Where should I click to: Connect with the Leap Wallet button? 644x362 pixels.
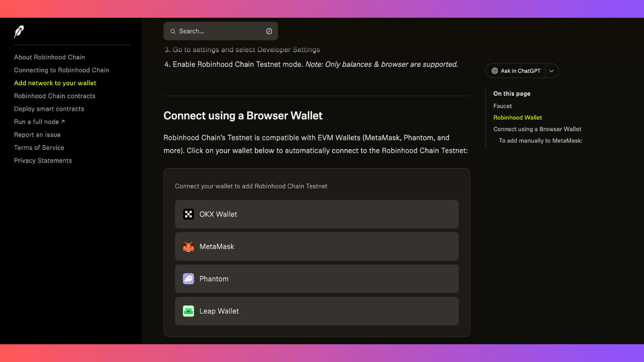coord(316,311)
